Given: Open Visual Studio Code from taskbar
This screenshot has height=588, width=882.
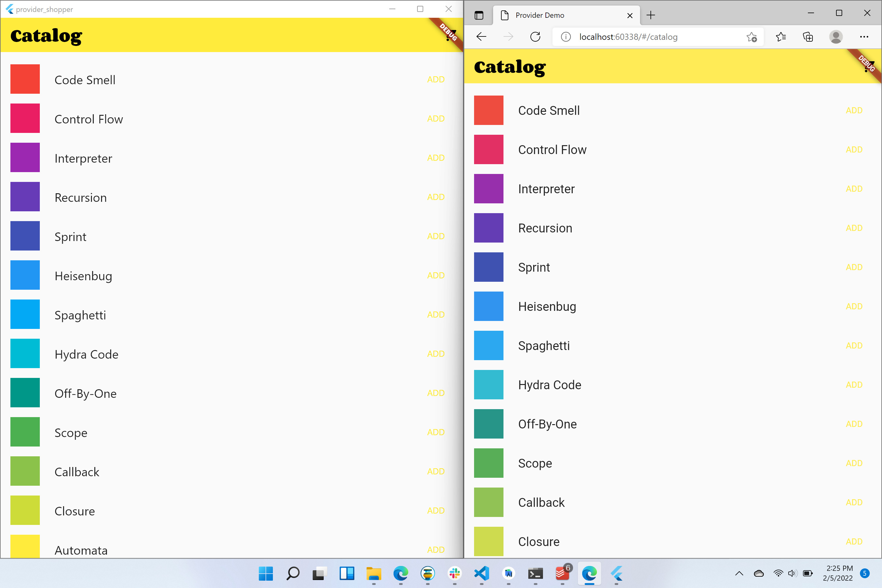Looking at the screenshot, I should (481, 573).
